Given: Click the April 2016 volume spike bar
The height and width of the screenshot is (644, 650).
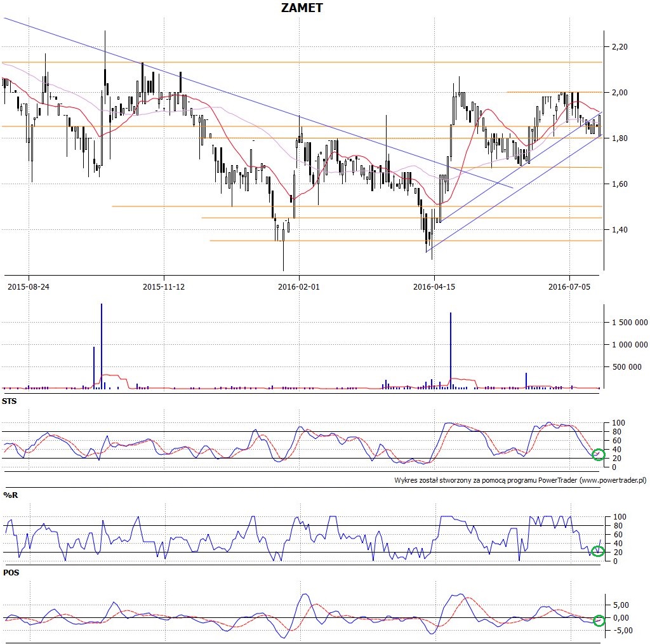Looking at the screenshot, I should pos(451,351).
